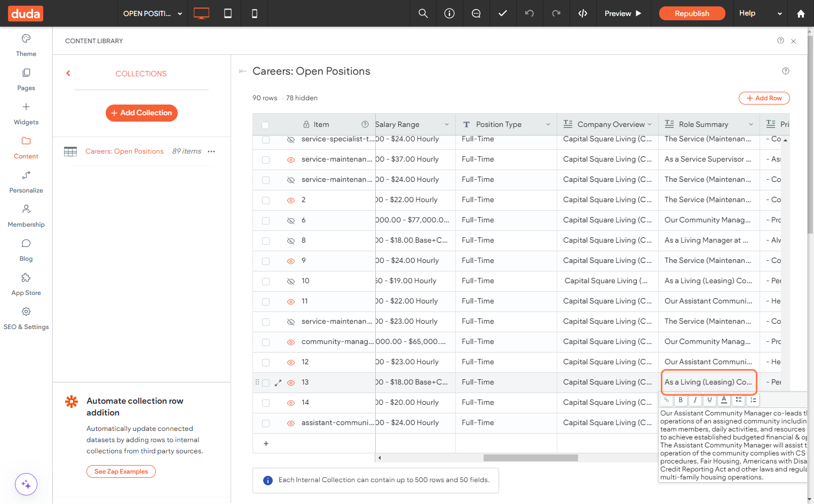Show hidden row 6 via its eye icon

click(291, 221)
